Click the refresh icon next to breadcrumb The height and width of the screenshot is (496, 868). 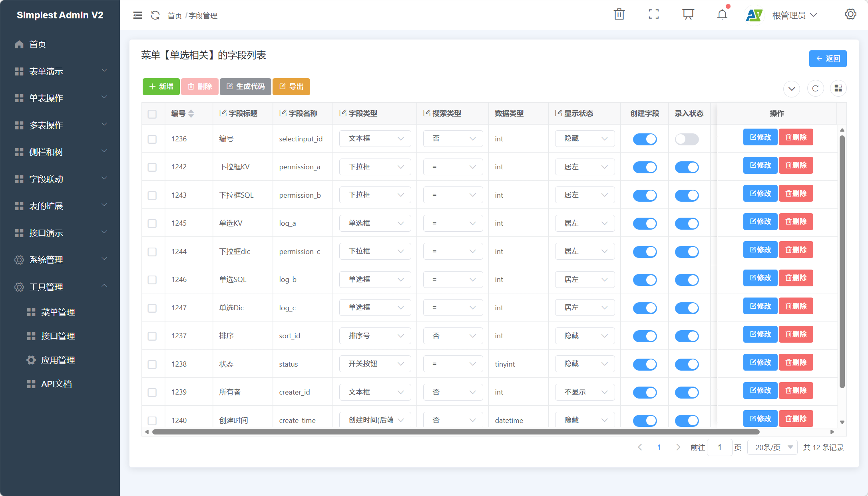155,16
